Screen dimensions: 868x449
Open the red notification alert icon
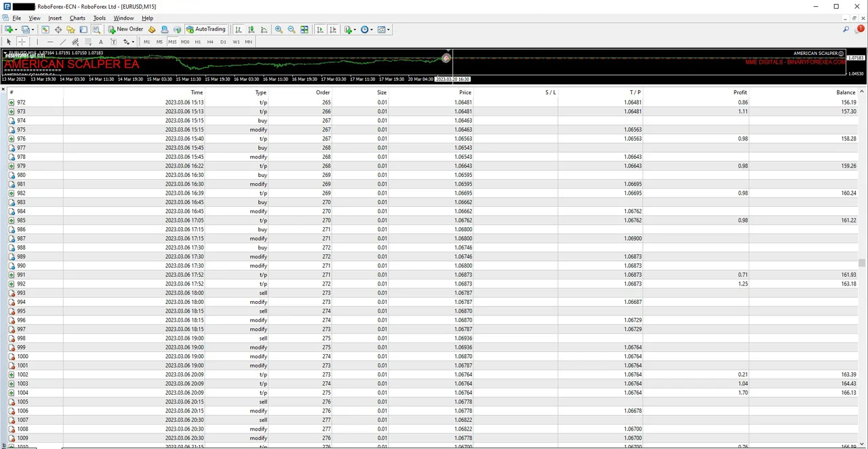tap(861, 29)
